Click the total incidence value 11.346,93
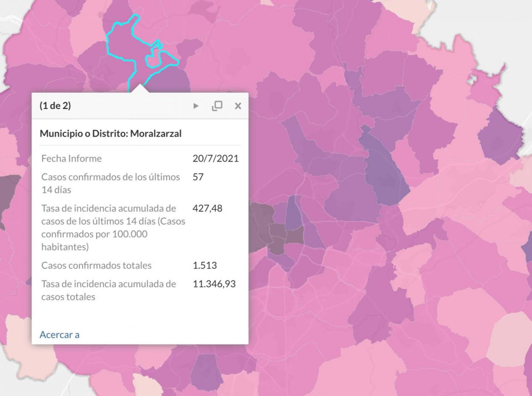Image resolution: width=532 pixels, height=396 pixels. [x=214, y=284]
